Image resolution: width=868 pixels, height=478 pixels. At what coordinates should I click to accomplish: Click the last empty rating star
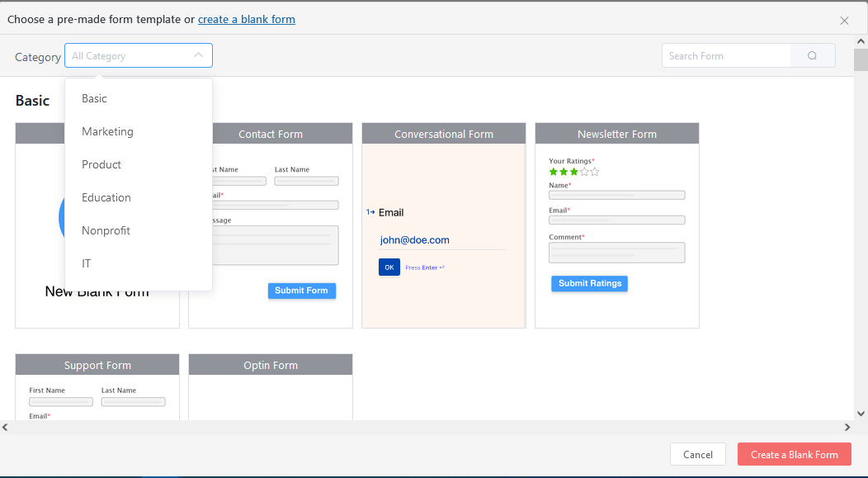coord(595,172)
